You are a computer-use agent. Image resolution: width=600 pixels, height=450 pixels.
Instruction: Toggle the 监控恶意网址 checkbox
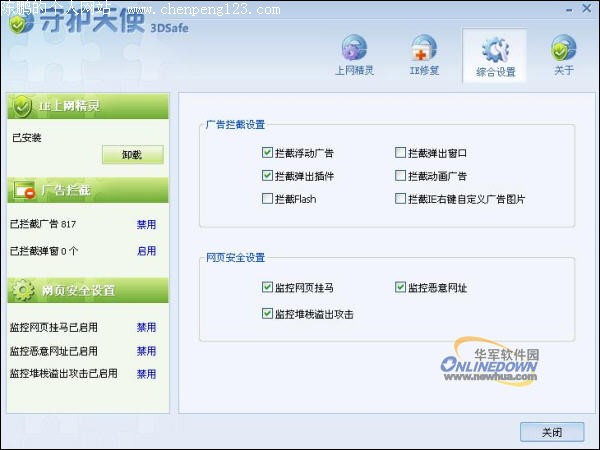click(400, 288)
